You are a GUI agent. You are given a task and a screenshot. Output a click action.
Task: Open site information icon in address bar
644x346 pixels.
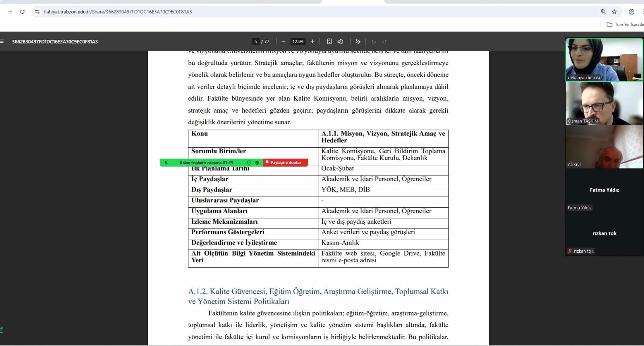tap(37, 12)
